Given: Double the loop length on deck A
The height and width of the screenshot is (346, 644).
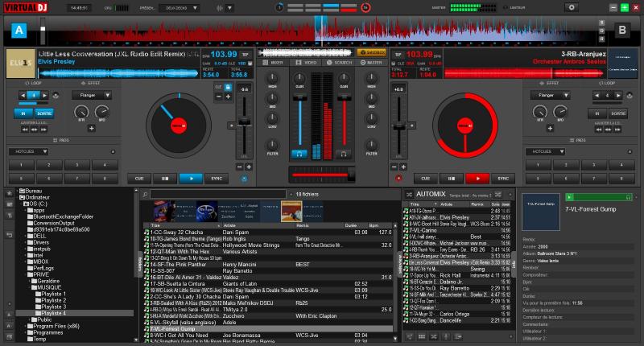Looking at the screenshot, I should [44, 95].
